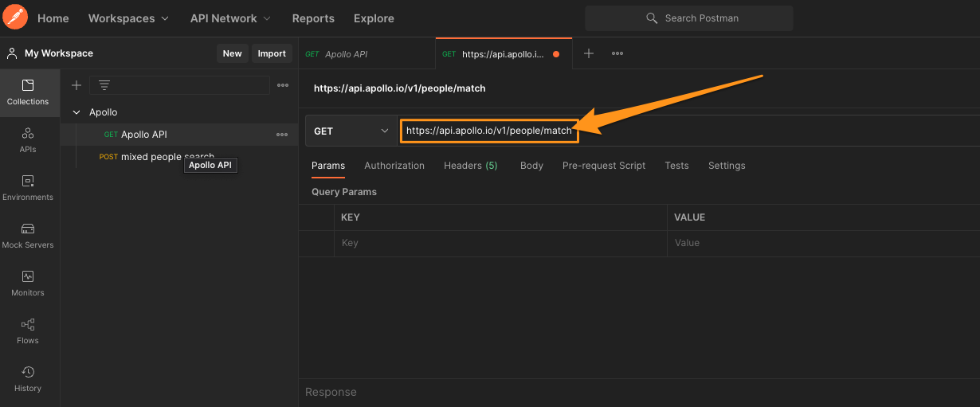Screen dimensions: 980x407
Task: Open the Pre-request Script tab
Action: [604, 166]
